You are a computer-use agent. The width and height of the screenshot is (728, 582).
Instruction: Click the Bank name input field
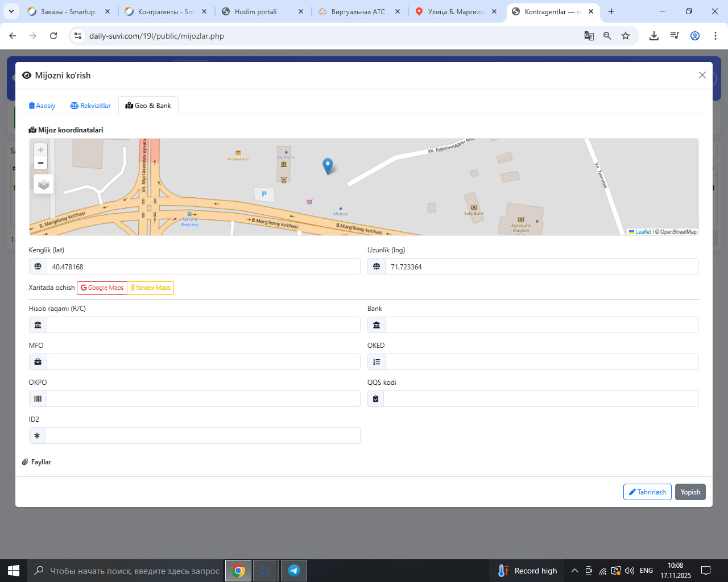(x=541, y=325)
